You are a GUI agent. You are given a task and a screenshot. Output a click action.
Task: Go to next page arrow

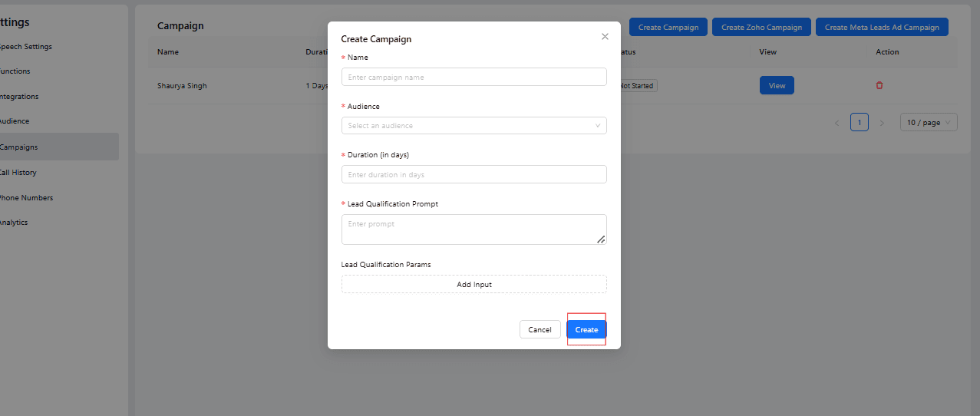(x=882, y=123)
